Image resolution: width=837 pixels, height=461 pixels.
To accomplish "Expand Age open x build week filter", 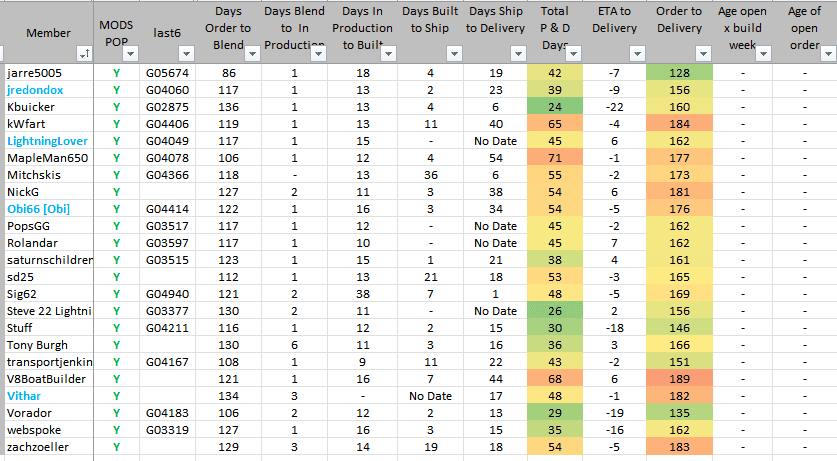I will coord(765,53).
